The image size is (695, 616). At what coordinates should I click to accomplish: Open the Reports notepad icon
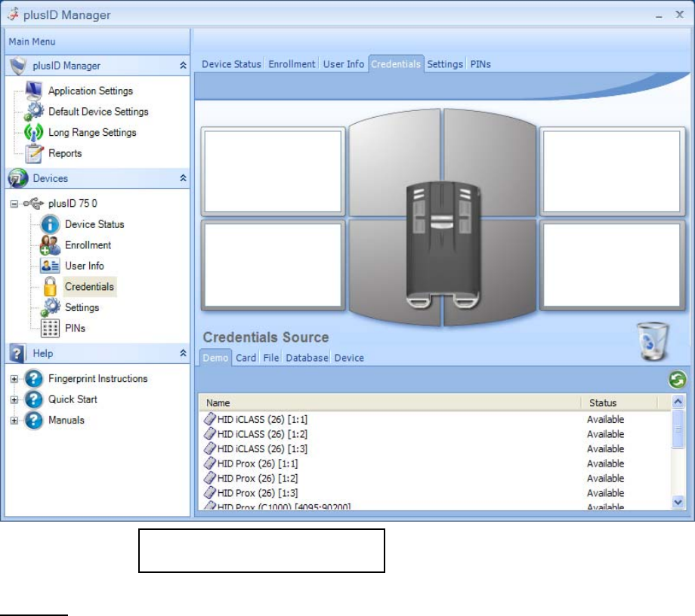pos(35,153)
